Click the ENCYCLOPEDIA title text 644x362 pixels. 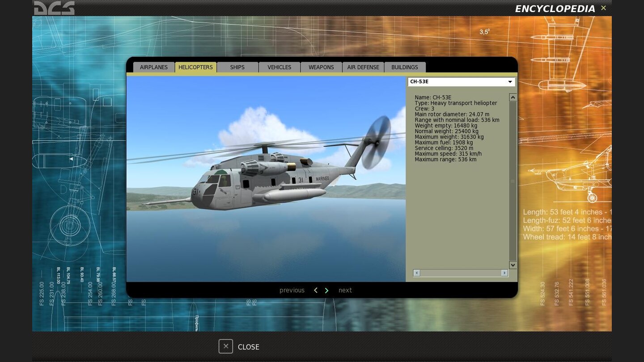(555, 9)
